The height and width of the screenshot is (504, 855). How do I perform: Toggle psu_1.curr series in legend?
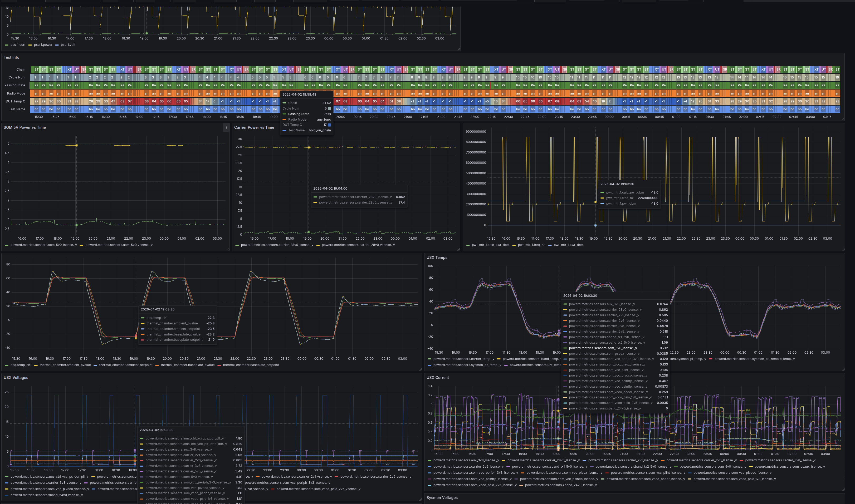[x=18, y=45]
